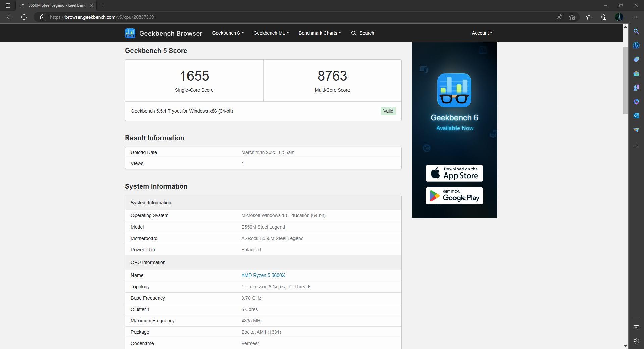Close the B550M Steel Legend tab
644x349 pixels.
(x=91, y=5)
